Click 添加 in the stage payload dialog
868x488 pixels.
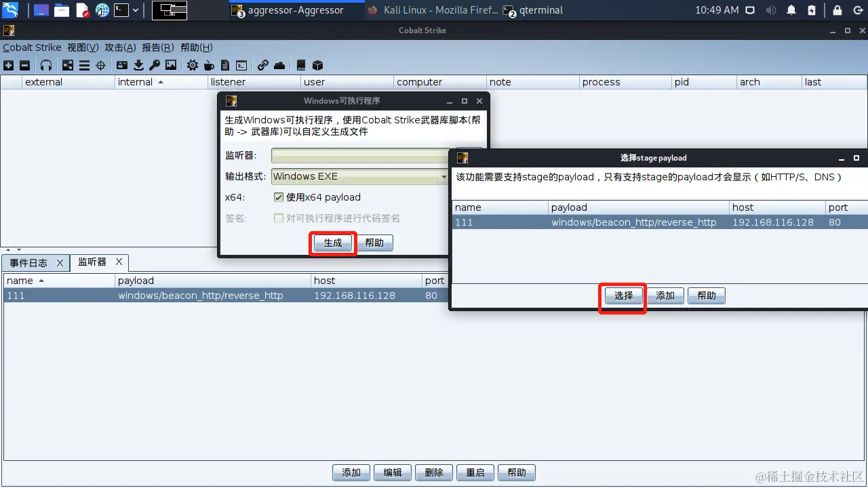(x=665, y=296)
